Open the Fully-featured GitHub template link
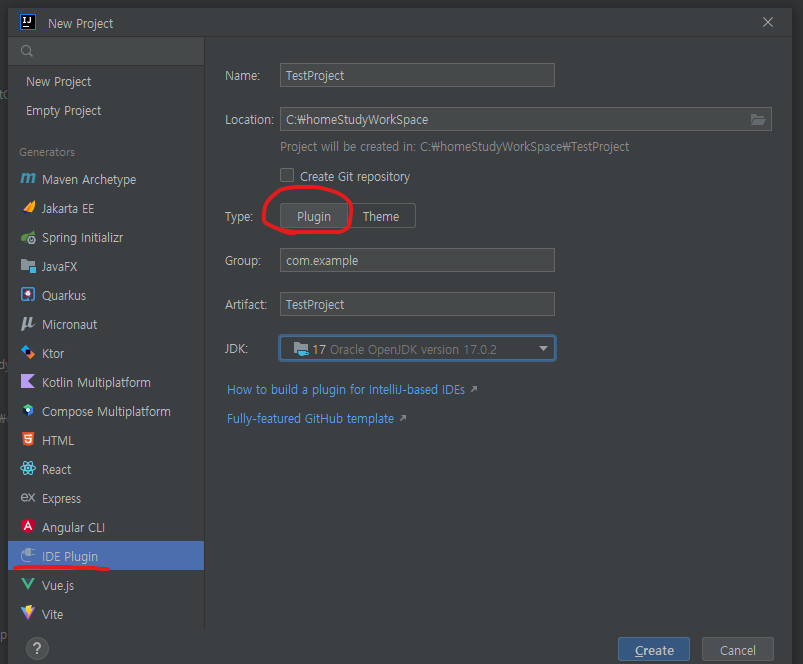Image resolution: width=803 pixels, height=664 pixels. 310,419
